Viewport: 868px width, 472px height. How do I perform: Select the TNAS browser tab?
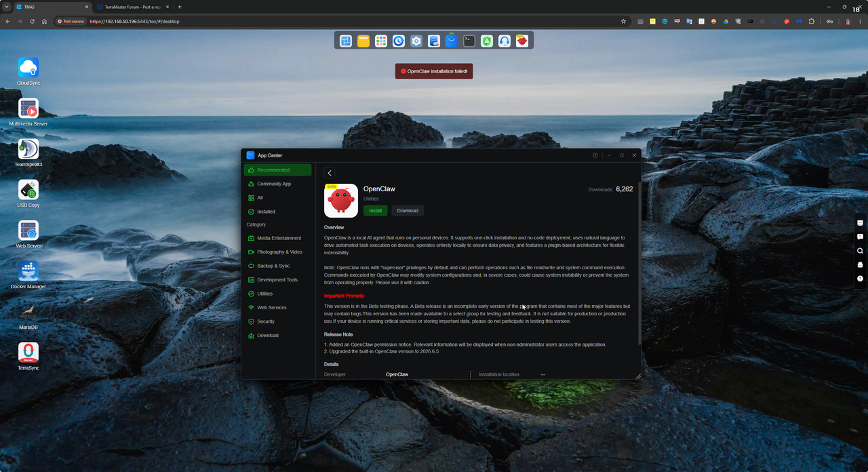[52, 7]
